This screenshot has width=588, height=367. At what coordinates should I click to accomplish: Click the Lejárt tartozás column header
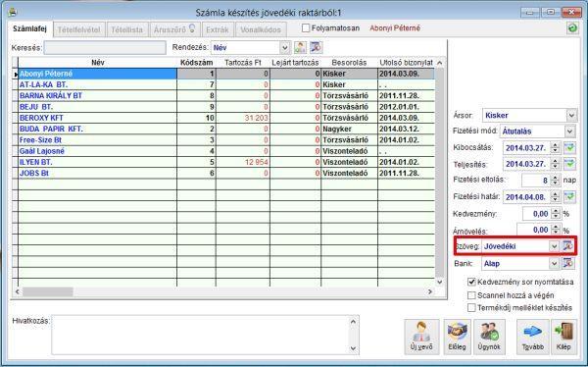click(x=295, y=63)
